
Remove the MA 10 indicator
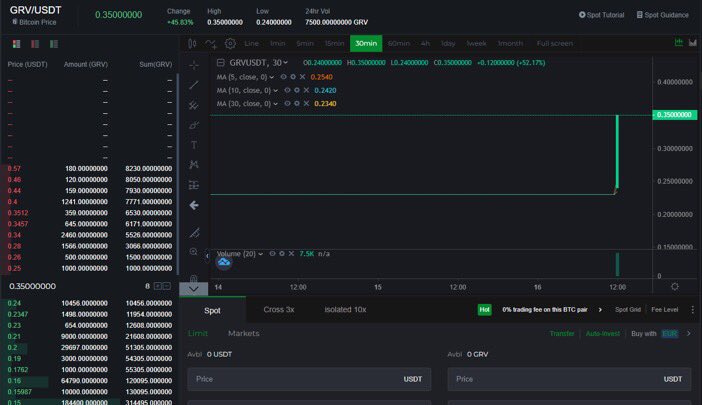(x=306, y=90)
